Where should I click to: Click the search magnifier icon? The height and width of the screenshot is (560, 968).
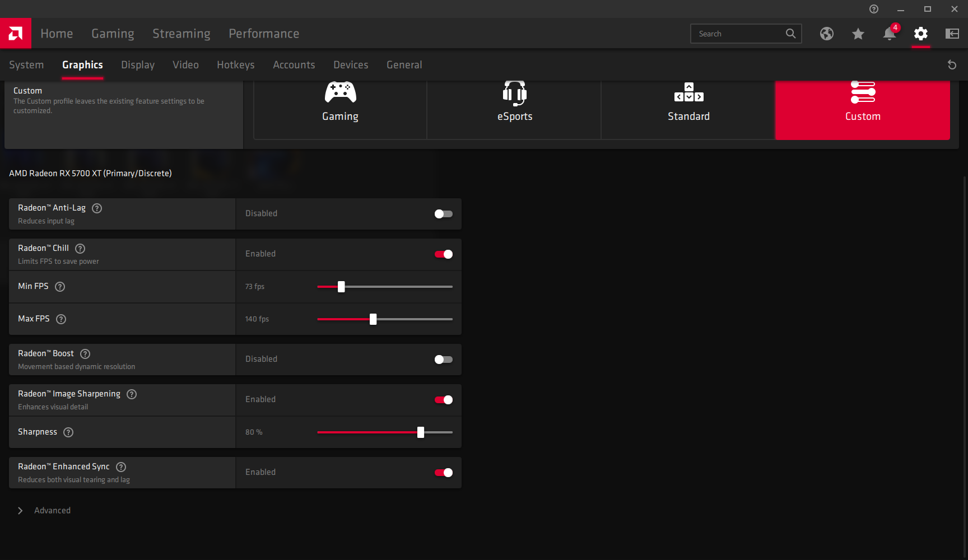790,34
